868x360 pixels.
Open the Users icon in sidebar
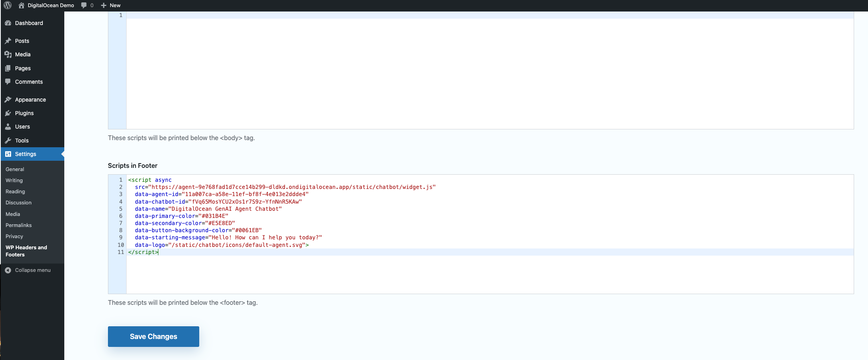click(8, 126)
